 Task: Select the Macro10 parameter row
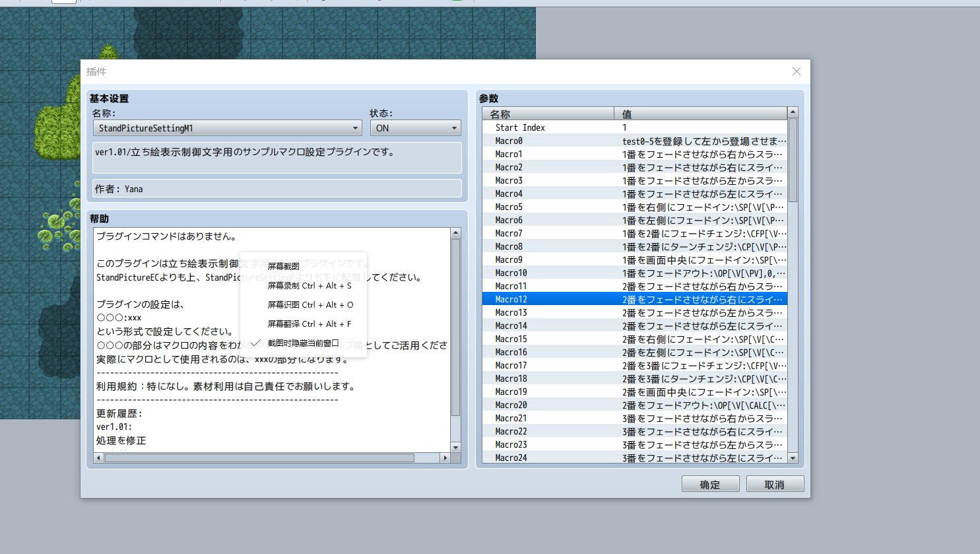tap(635, 273)
